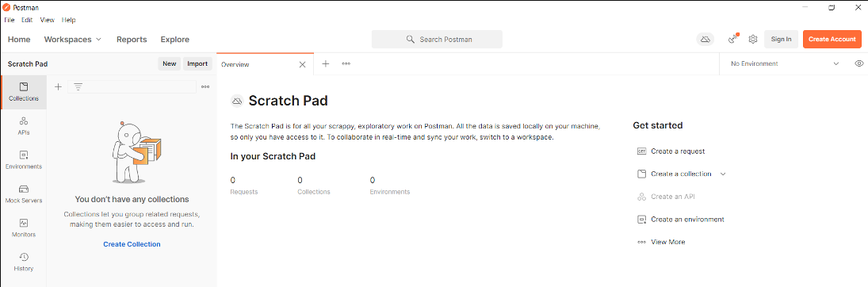
Task: Expand the Create a collection chevron
Action: coord(722,174)
